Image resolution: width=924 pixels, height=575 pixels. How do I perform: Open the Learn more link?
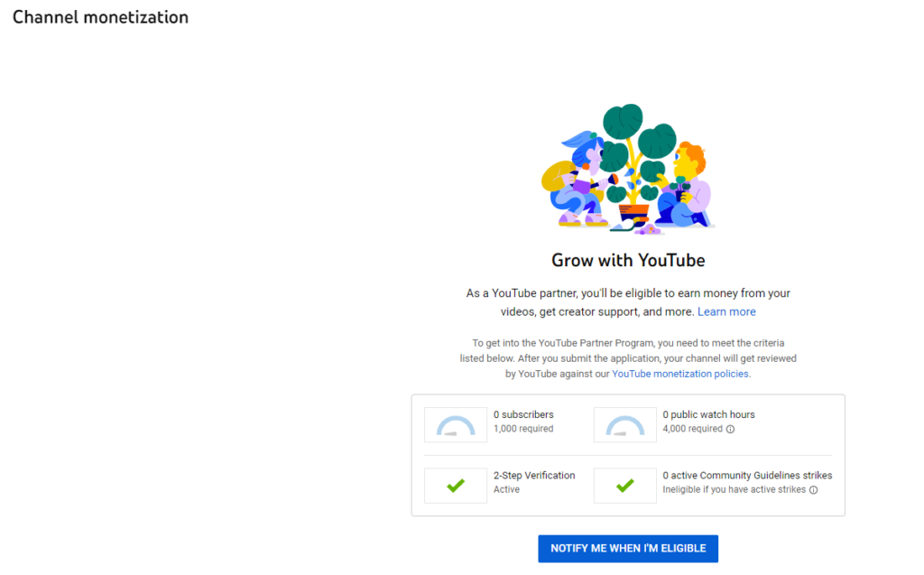tap(726, 311)
